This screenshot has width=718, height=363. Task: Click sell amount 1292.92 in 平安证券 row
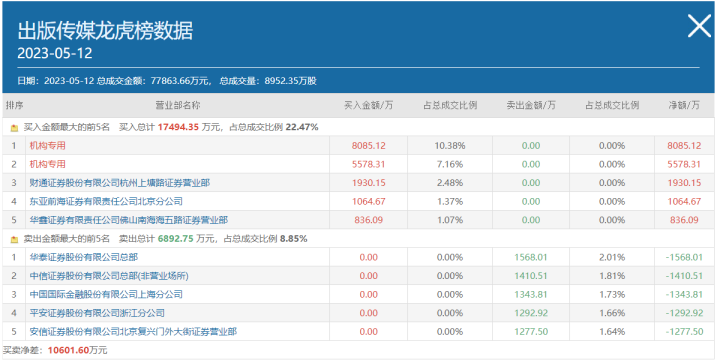coord(531,313)
